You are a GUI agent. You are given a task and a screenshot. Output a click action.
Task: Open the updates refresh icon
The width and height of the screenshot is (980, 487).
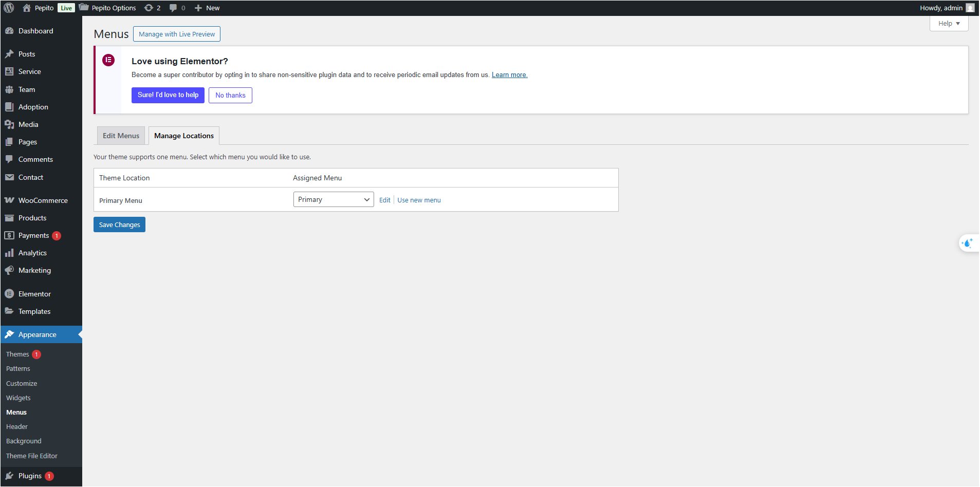pyautogui.click(x=149, y=8)
